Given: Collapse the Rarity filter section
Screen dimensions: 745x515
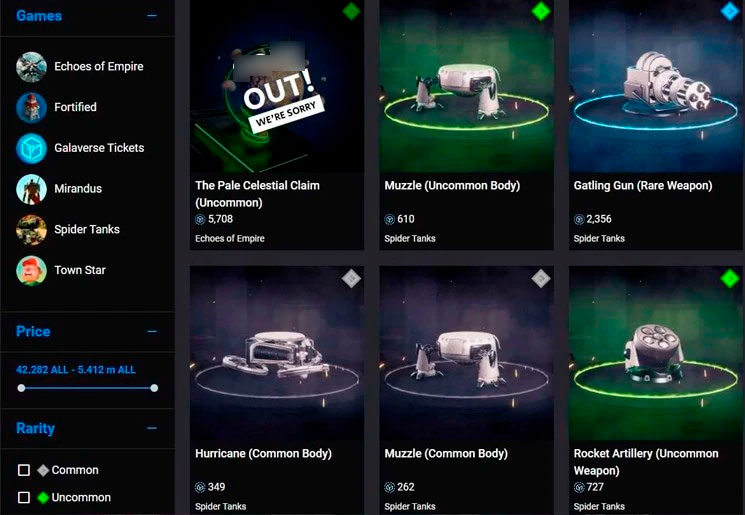Looking at the screenshot, I should [152, 428].
